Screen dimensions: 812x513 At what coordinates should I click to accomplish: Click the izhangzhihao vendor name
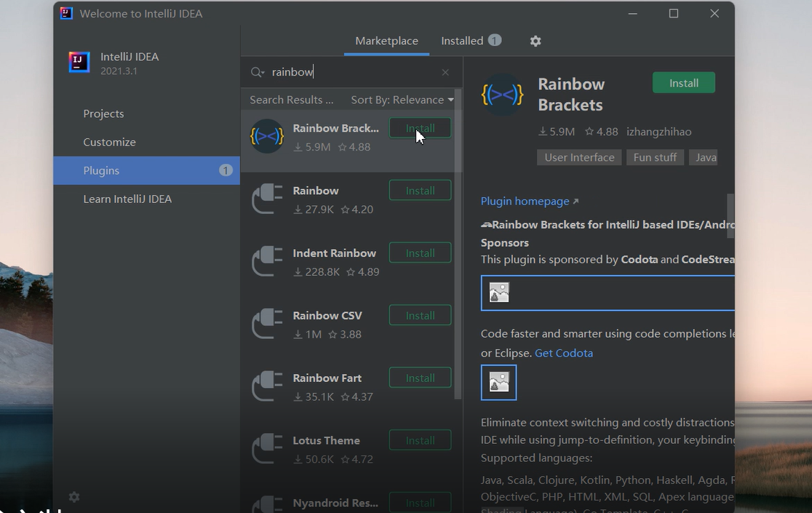pos(658,132)
